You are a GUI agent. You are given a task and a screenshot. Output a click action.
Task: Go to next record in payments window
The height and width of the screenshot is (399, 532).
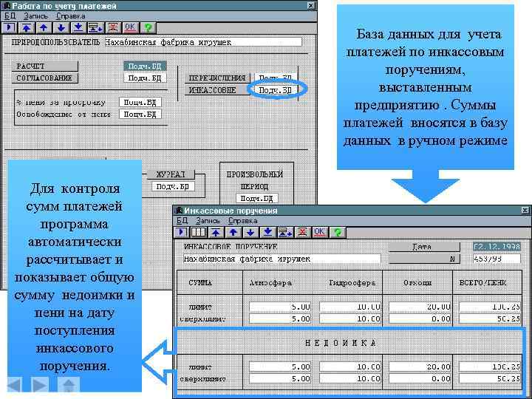(x=61, y=28)
